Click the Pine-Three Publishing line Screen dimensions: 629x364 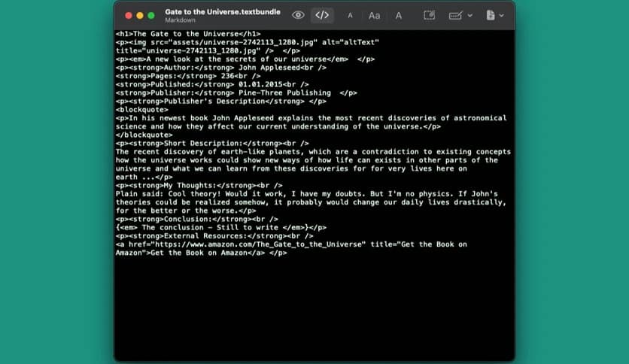(x=236, y=93)
